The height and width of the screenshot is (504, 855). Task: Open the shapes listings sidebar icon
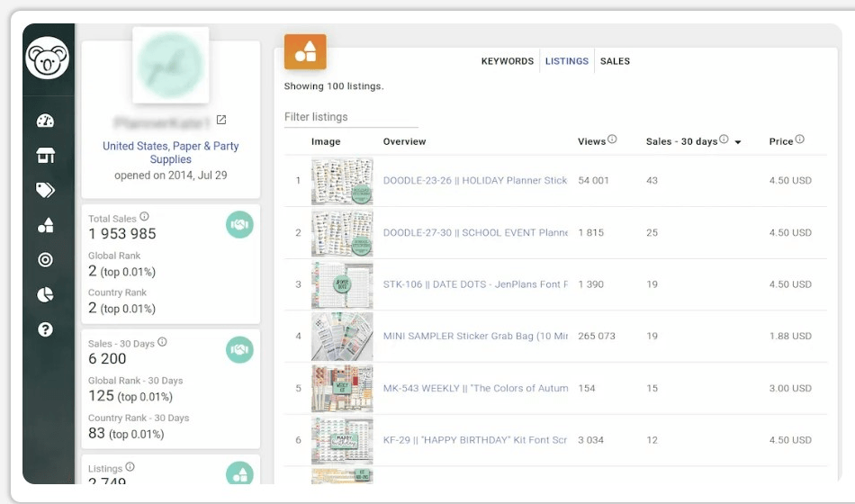tap(46, 225)
